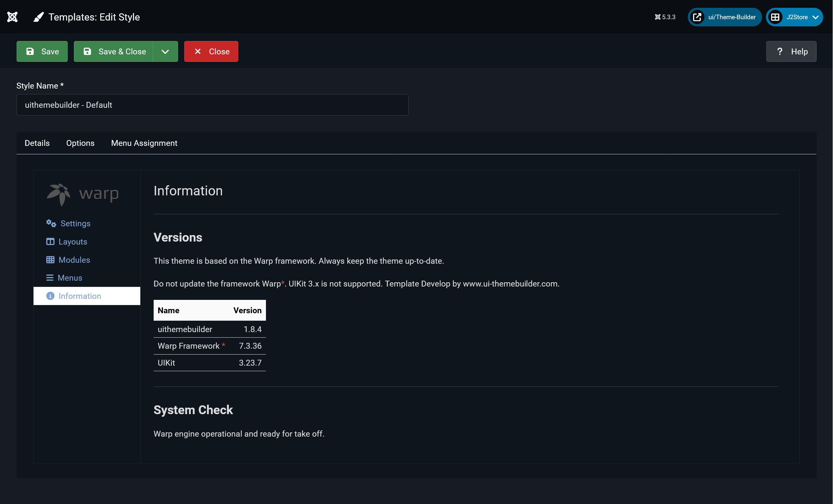833x504 pixels.
Task: Click the Joomla logo icon
Action: click(x=12, y=17)
